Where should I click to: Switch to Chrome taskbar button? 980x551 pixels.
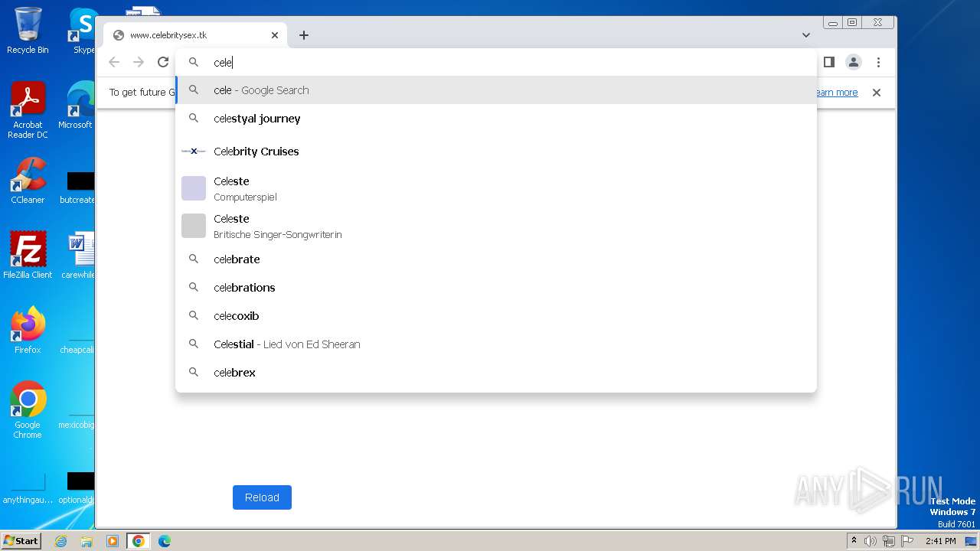click(139, 541)
